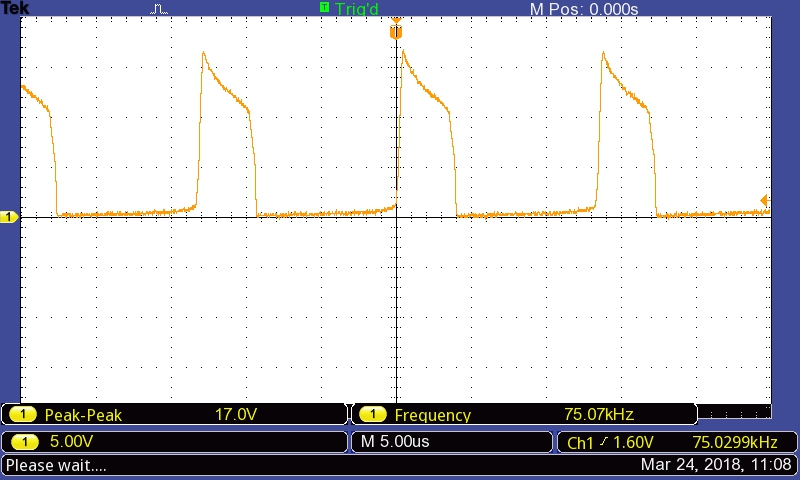This screenshot has height=480, width=800.
Task: Click the channel 1 ground reference marker
Action: (9, 217)
